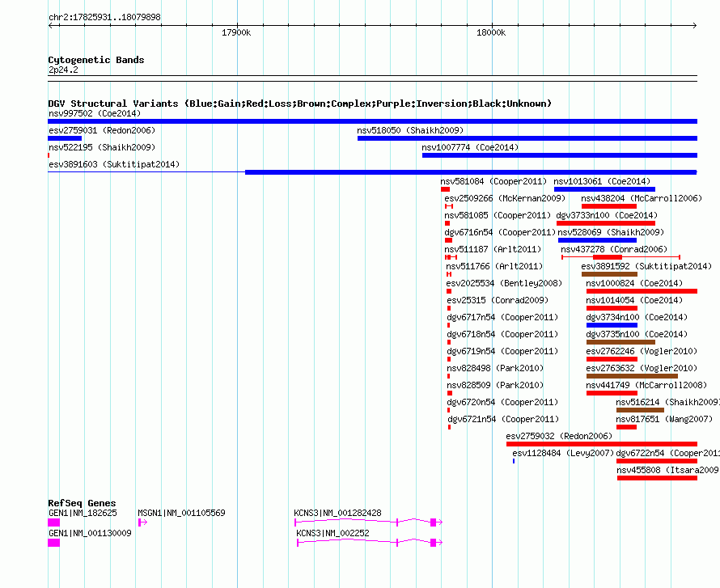Select the MSGN1 gene arrow glyph
Image resolution: width=720 pixels, height=588 pixels.
coord(142,522)
